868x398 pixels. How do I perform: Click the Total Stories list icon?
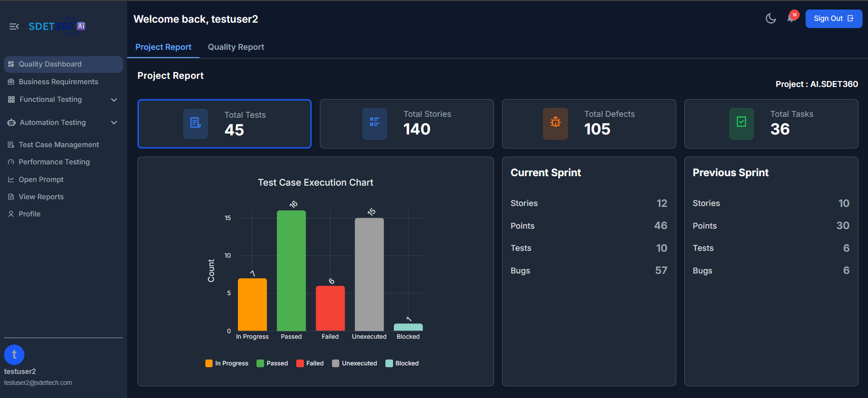pyautogui.click(x=375, y=123)
